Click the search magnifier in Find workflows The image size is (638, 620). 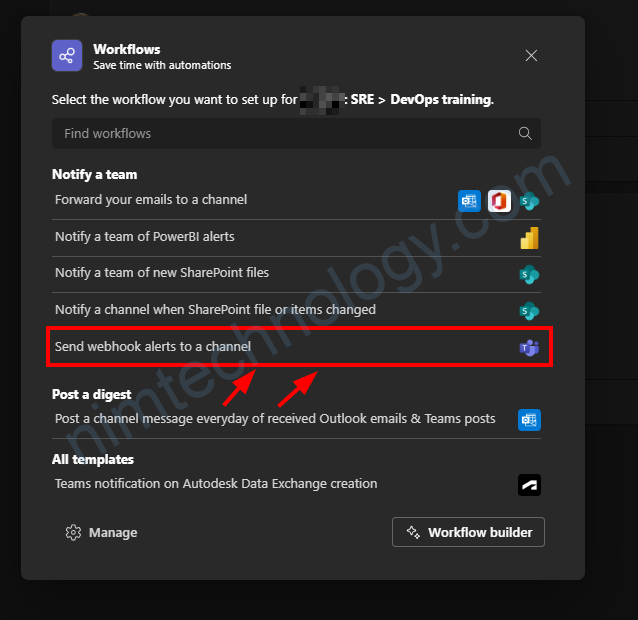[x=525, y=133]
